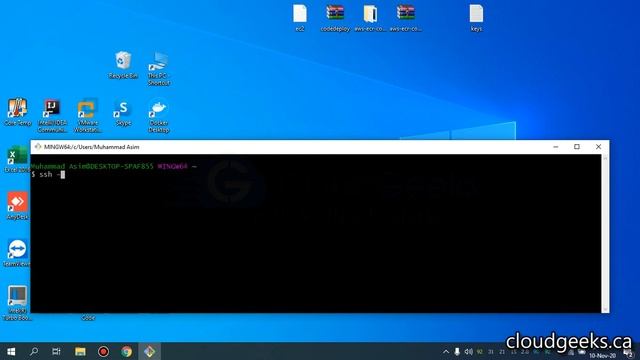Open the Skype desktop shortcut
The width and height of the screenshot is (640, 360).
(123, 112)
